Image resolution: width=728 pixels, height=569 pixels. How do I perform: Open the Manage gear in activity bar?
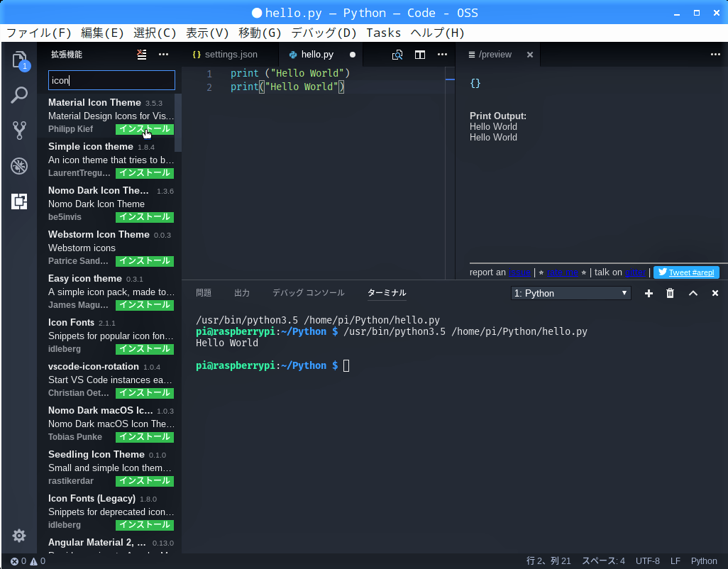19,536
